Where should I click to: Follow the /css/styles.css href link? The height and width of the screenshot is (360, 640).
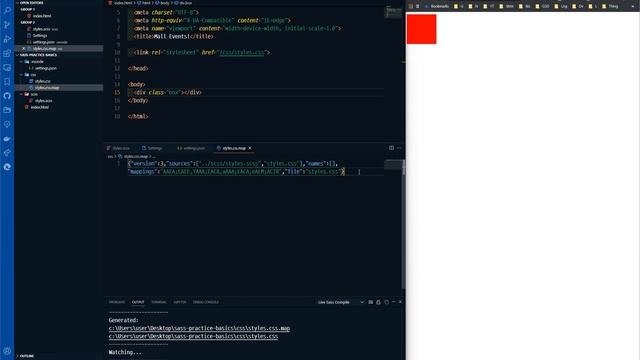click(x=242, y=53)
